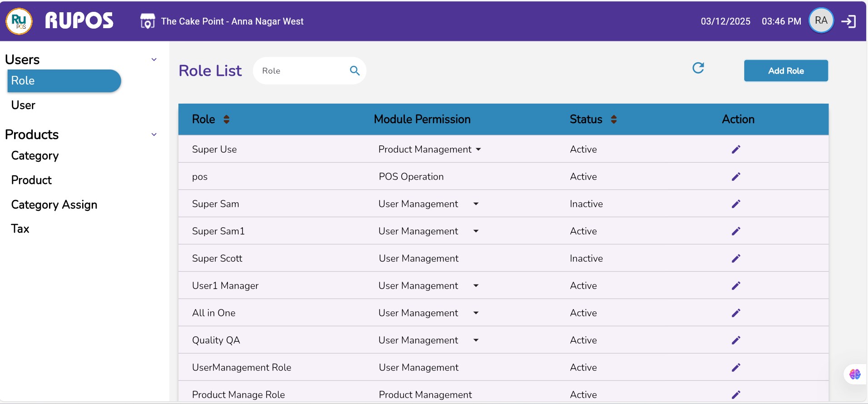Open the User menu item
Screen dimensions: 868x404
point(23,105)
